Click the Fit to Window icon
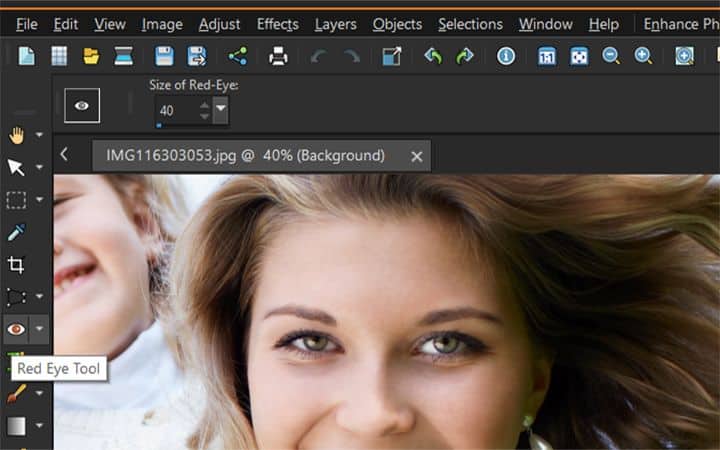The height and width of the screenshot is (450, 720). (x=579, y=56)
